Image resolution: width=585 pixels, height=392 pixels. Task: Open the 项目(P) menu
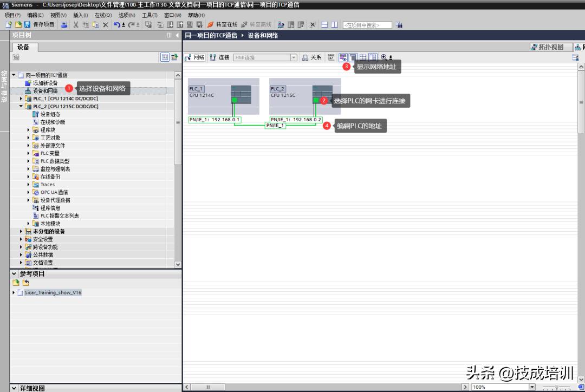(x=12, y=15)
